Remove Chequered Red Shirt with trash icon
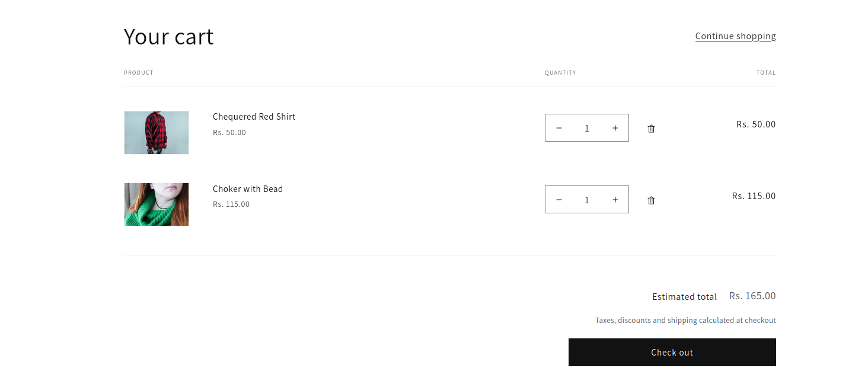Image resolution: width=868 pixels, height=384 pixels. coord(651,129)
